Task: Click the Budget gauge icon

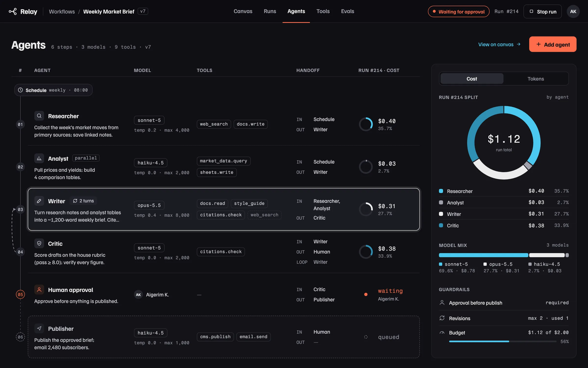Action: pyautogui.click(x=442, y=333)
